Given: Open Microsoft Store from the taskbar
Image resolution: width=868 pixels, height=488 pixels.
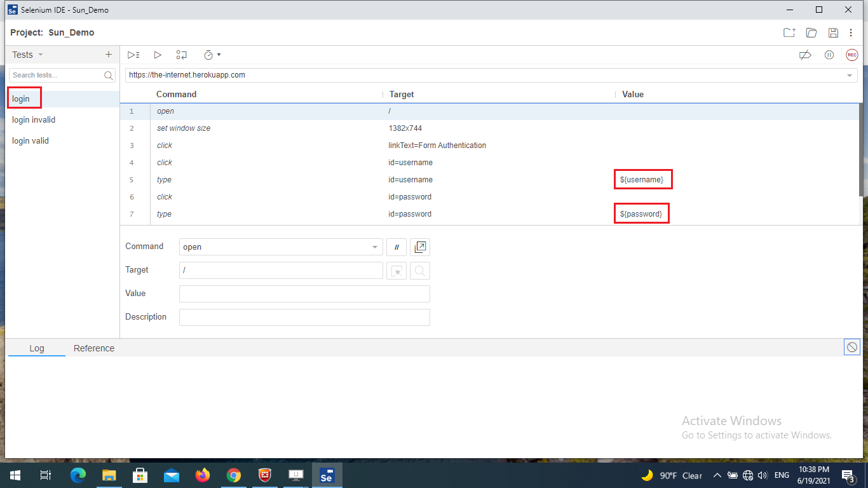Looking at the screenshot, I should tap(140, 475).
